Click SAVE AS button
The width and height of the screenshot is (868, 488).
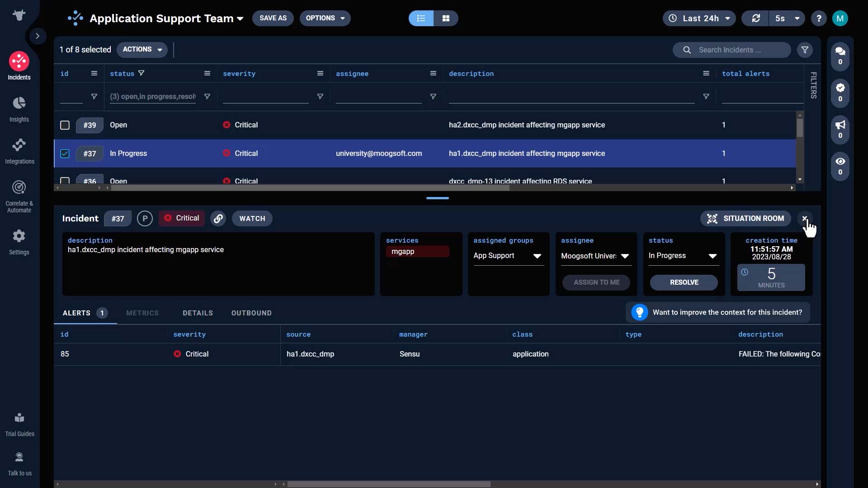273,18
